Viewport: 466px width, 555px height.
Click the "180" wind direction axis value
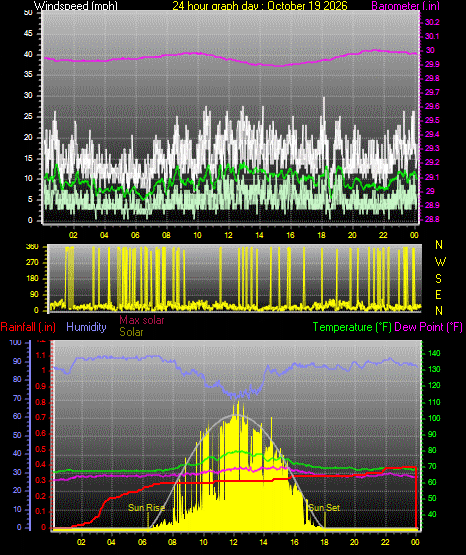(32, 279)
